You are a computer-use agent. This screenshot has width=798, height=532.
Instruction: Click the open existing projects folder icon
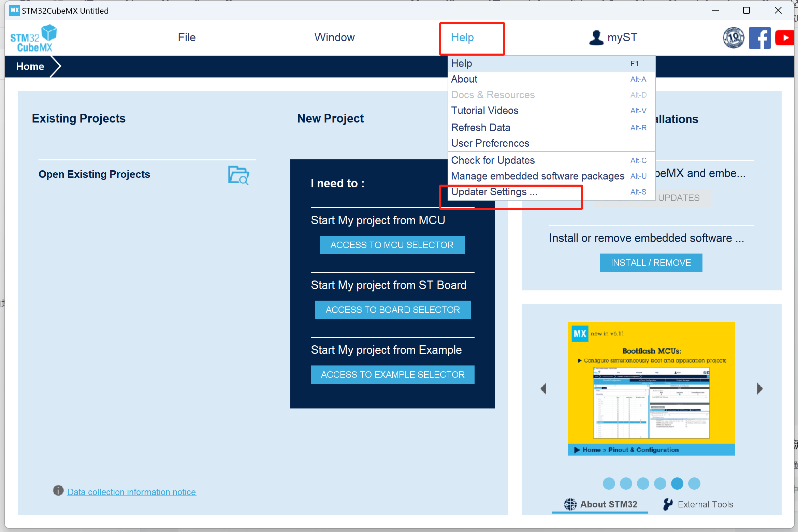click(238, 175)
